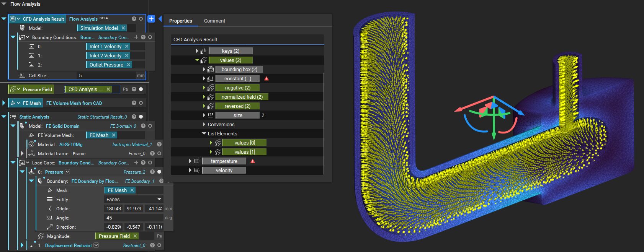Click the add icon in the Boundary Conditions row
The height and width of the screenshot is (252, 644).
point(136,37)
